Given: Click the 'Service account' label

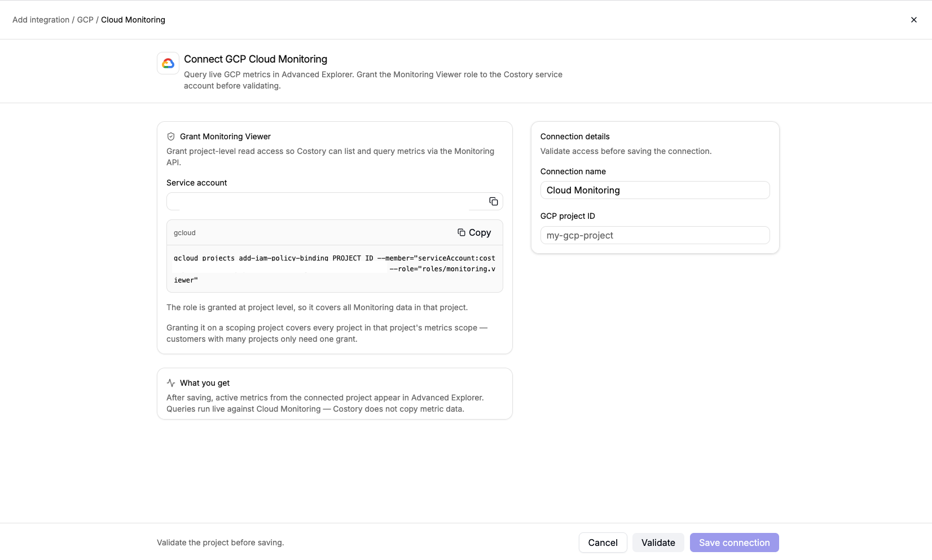Looking at the screenshot, I should point(197,183).
